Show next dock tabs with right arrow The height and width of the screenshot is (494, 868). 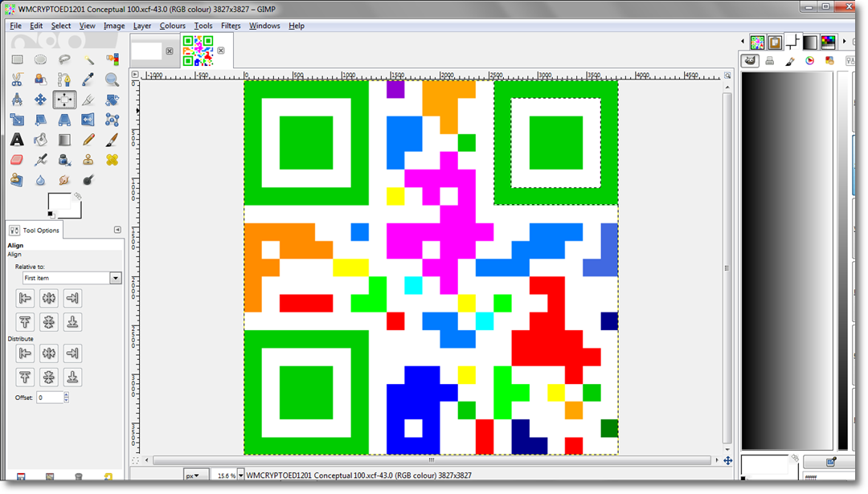point(844,42)
